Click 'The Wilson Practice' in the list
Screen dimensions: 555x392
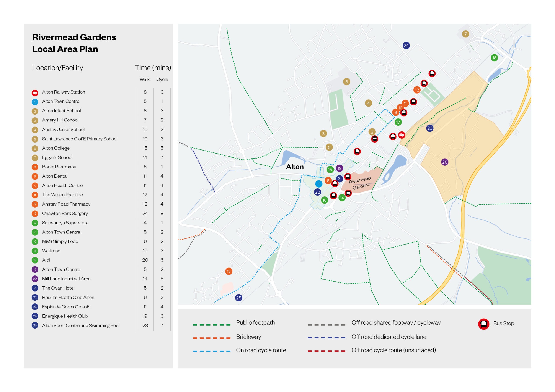pyautogui.click(x=62, y=195)
